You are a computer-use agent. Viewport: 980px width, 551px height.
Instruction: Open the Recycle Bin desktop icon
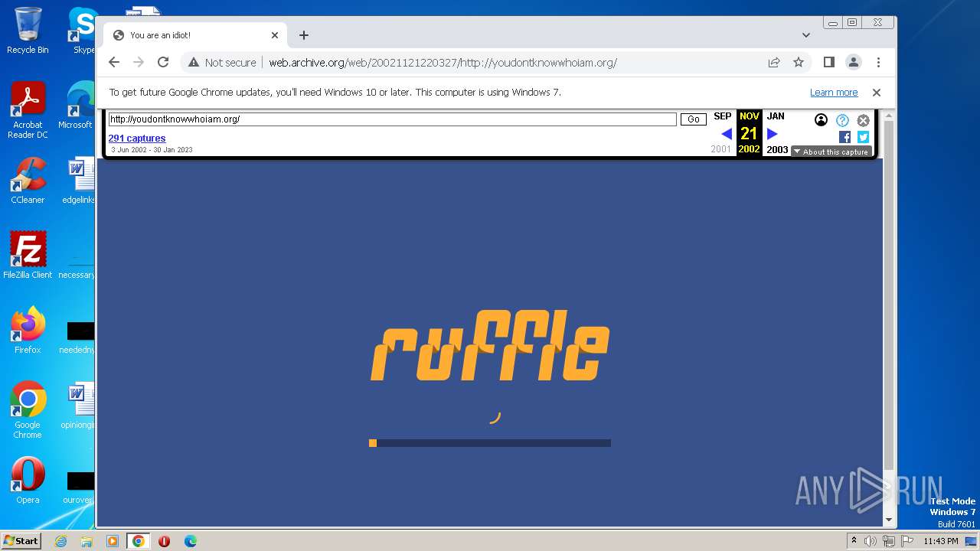[28, 31]
